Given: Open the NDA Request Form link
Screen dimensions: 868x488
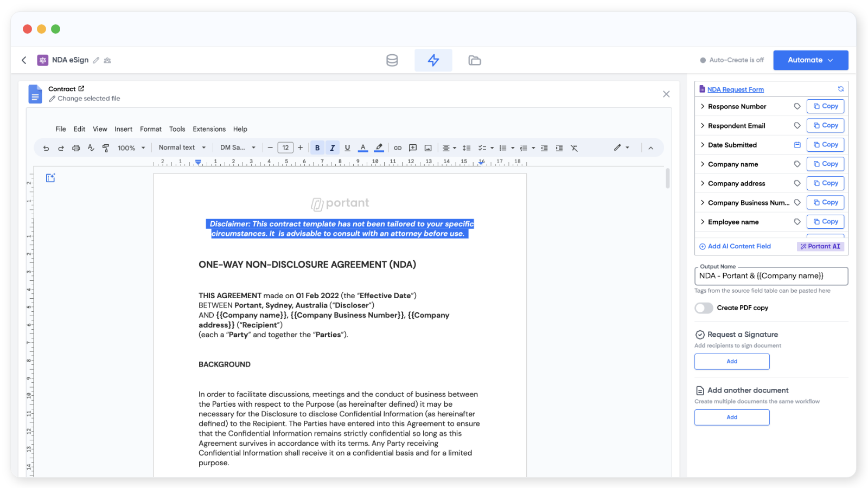Looking at the screenshot, I should (x=735, y=89).
